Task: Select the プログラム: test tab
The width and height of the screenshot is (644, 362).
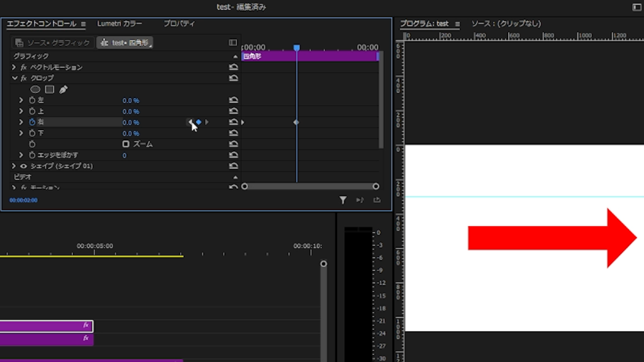Action: pyautogui.click(x=425, y=24)
